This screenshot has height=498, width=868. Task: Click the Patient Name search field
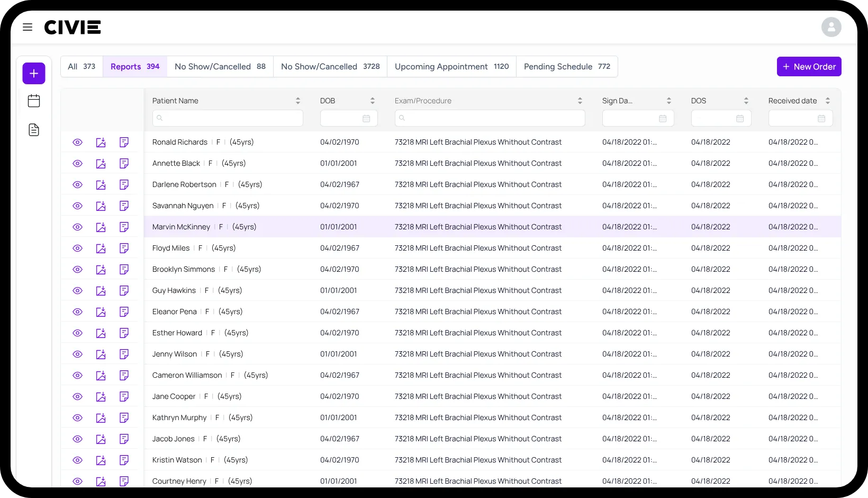pyautogui.click(x=228, y=118)
